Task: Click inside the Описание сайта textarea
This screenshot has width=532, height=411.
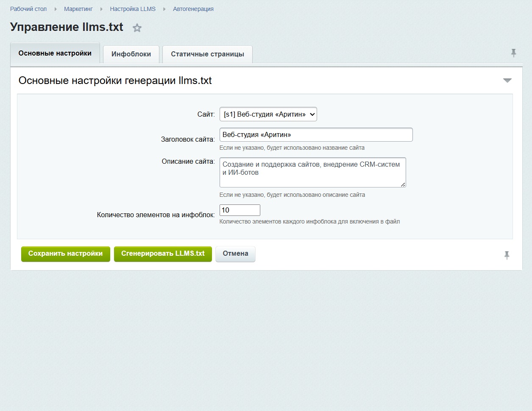Action: (312, 172)
